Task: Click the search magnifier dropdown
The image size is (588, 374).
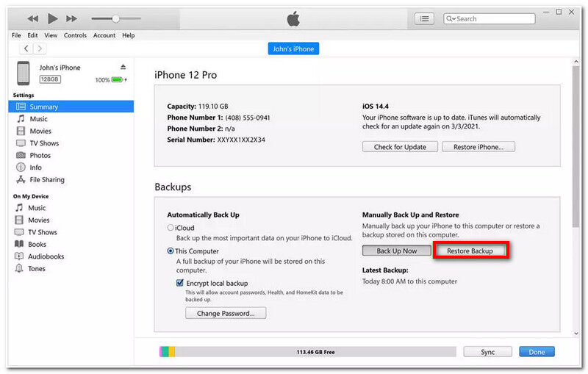Action: pyautogui.click(x=450, y=19)
